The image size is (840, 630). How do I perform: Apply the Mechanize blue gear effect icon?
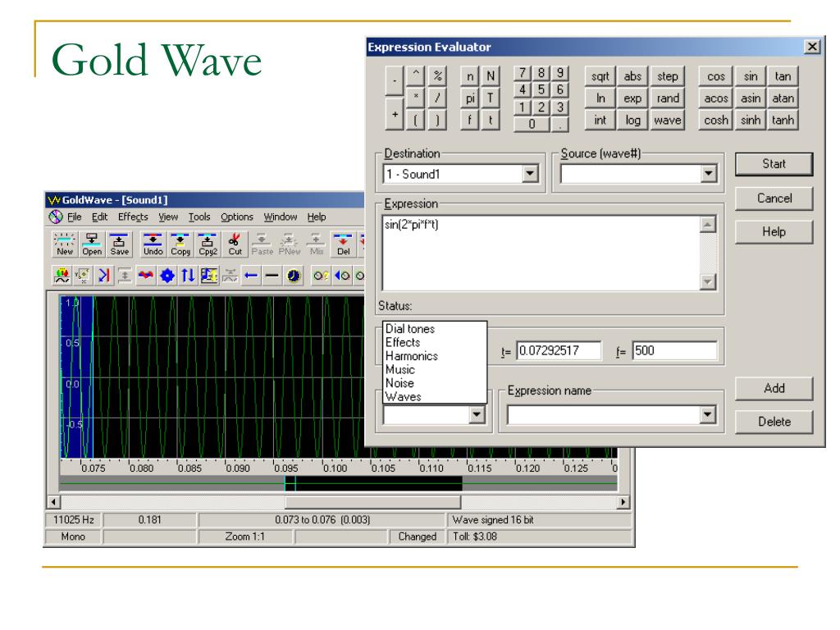167,276
